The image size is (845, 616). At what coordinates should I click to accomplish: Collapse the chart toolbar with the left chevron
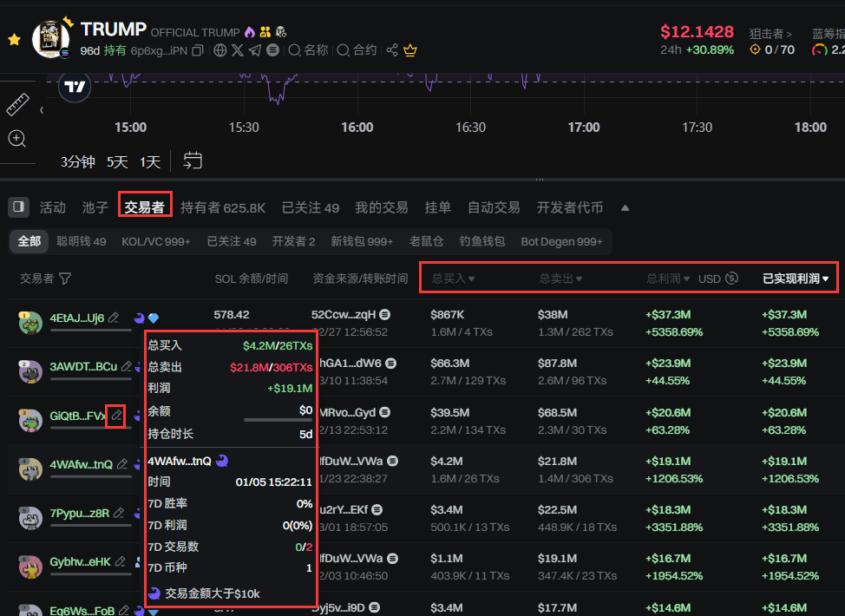(42, 110)
